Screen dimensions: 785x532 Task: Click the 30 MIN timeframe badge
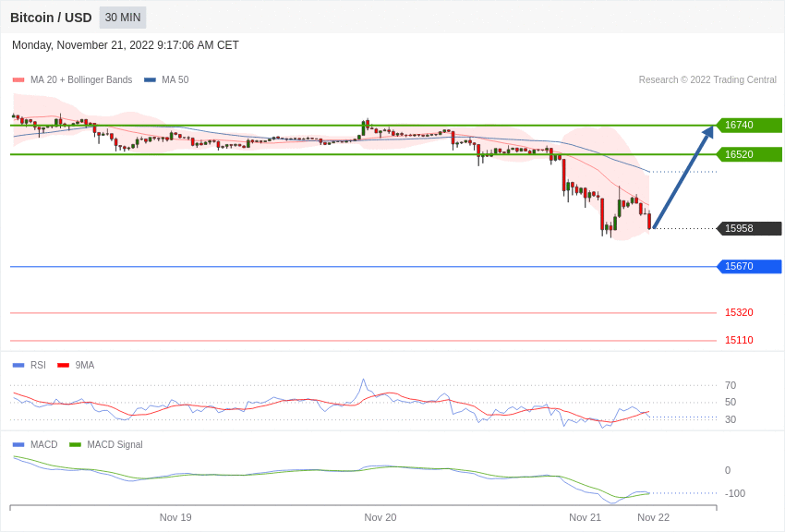[x=123, y=18]
